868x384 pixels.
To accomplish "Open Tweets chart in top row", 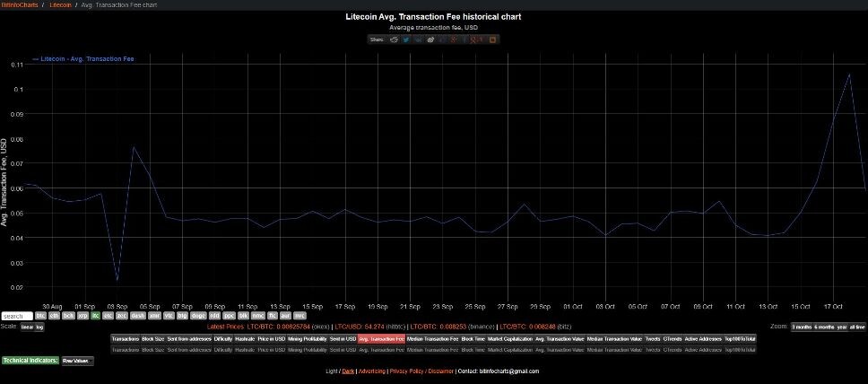I will pyautogui.click(x=653, y=338).
